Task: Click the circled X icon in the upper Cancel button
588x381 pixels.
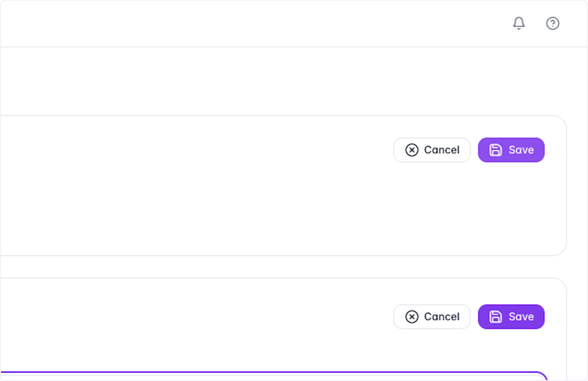Action: coord(412,150)
